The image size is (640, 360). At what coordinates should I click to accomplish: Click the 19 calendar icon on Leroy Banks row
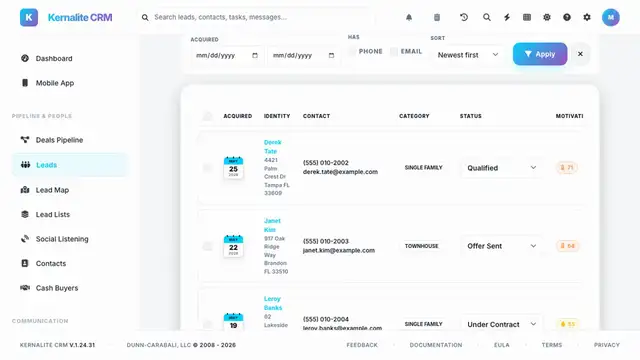coord(233,322)
